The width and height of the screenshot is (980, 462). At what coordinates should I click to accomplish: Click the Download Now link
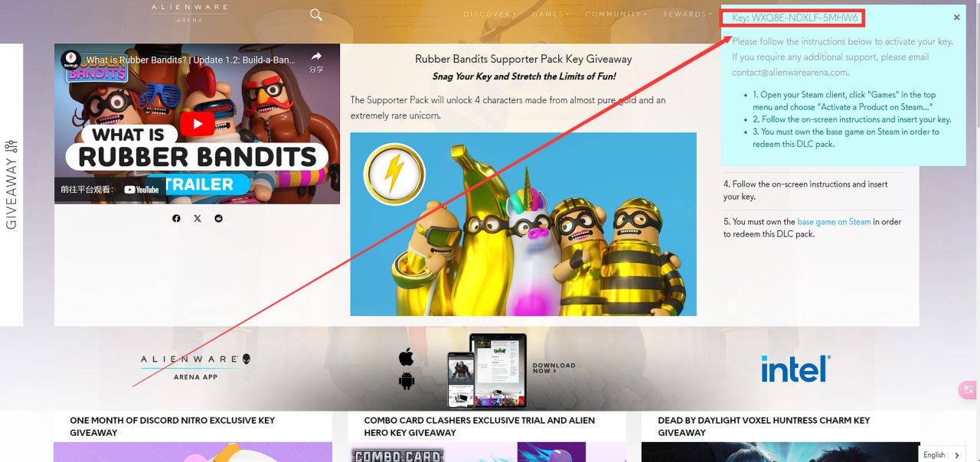(554, 368)
